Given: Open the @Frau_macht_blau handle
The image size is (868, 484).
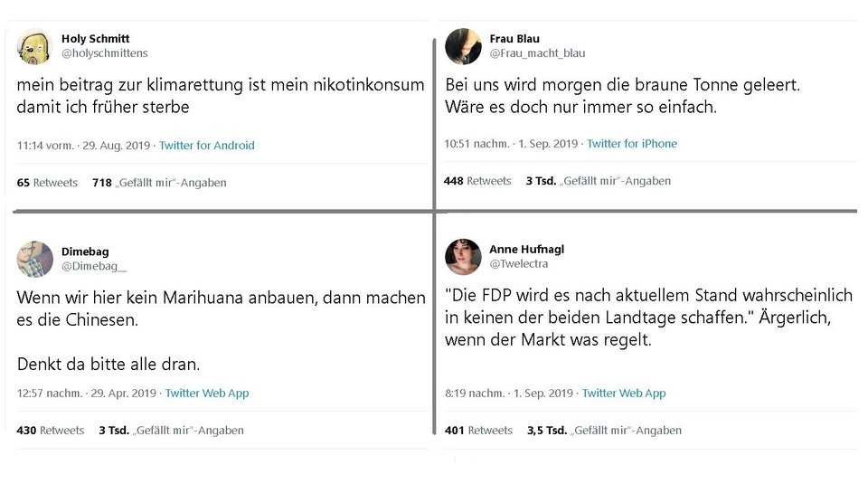Looking at the screenshot, I should tap(537, 53).
